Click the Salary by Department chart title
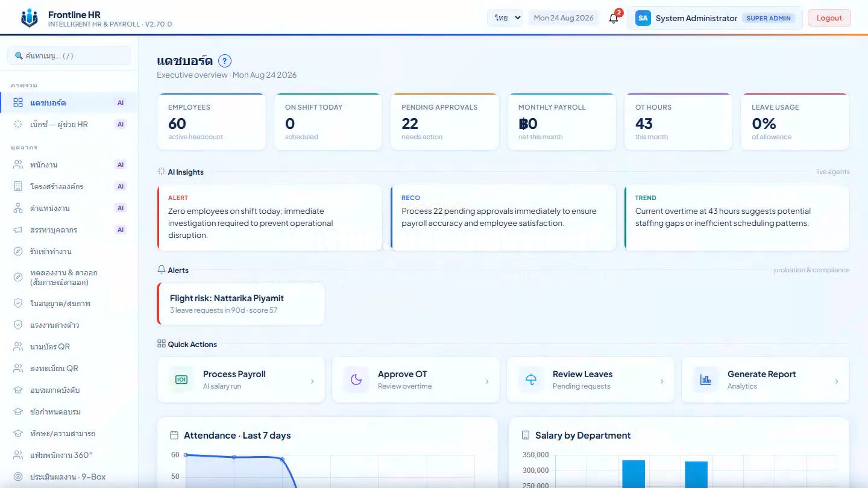The height and width of the screenshot is (488, 868). pos(583,435)
